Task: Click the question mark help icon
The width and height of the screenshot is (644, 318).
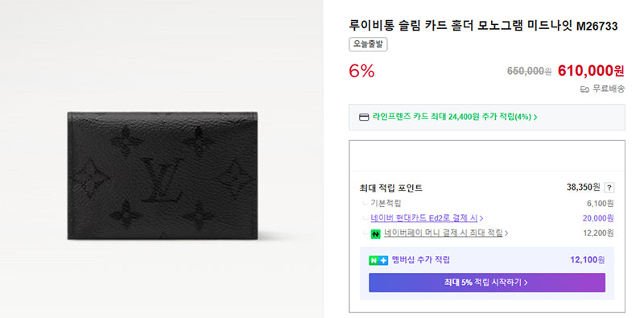Action: tap(609, 188)
